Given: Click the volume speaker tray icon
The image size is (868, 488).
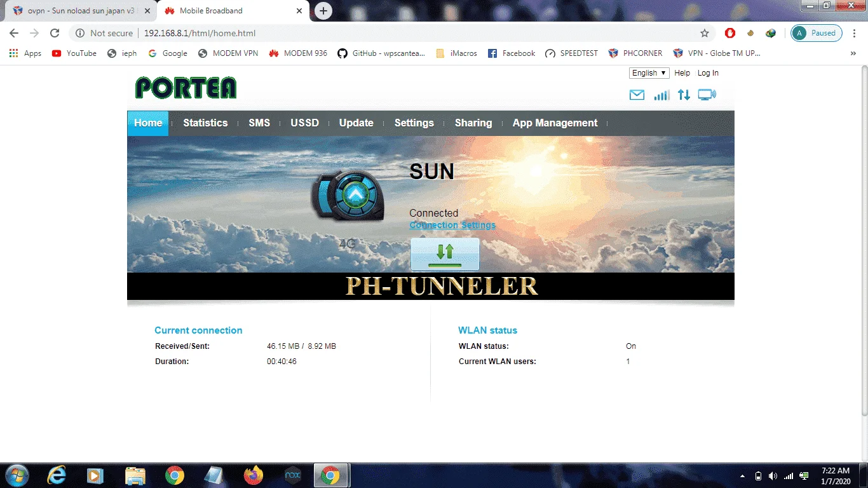Looking at the screenshot, I should (x=773, y=476).
